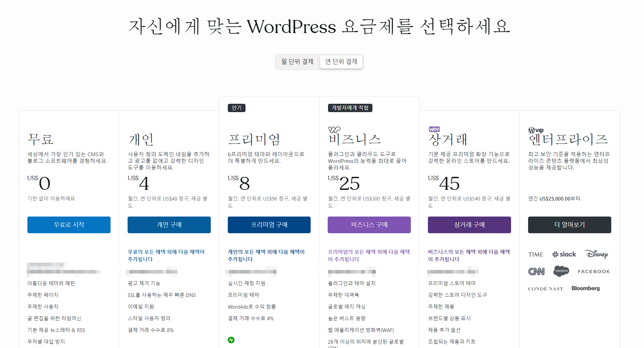Click feature 아름다운 테마와 패턴

pos(51,283)
